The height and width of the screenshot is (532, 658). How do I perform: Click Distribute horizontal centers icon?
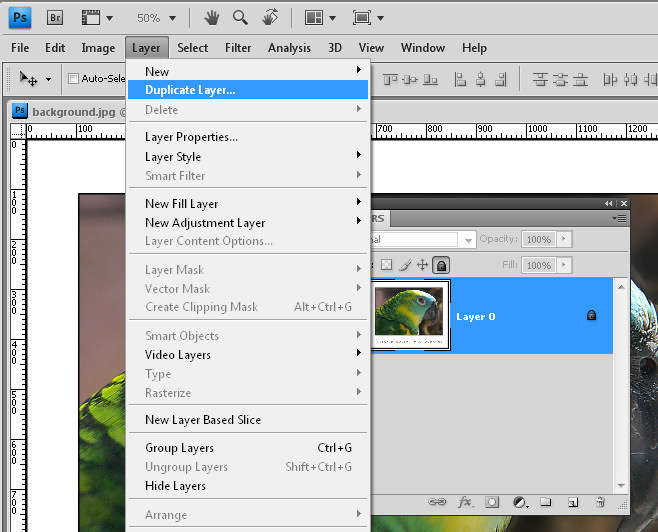click(x=630, y=79)
